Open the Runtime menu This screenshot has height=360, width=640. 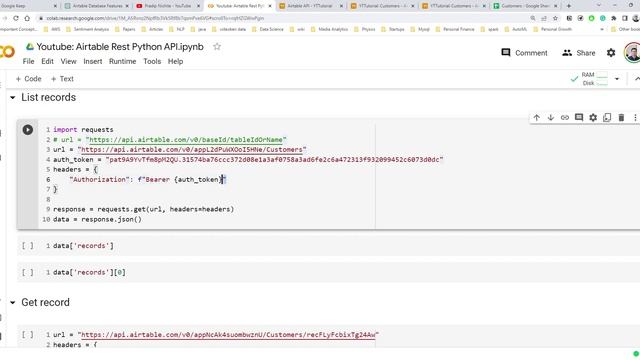[x=122, y=61]
